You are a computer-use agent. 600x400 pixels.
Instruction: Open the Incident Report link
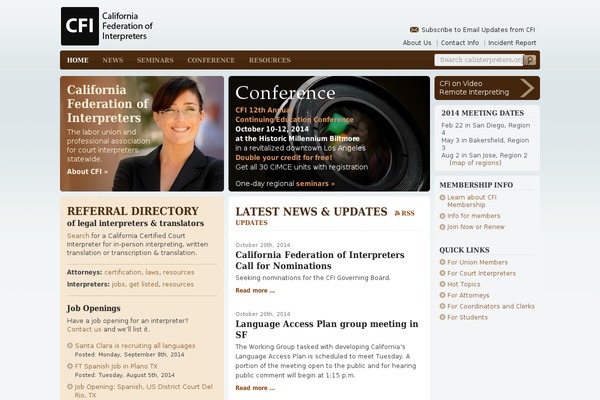(512, 43)
